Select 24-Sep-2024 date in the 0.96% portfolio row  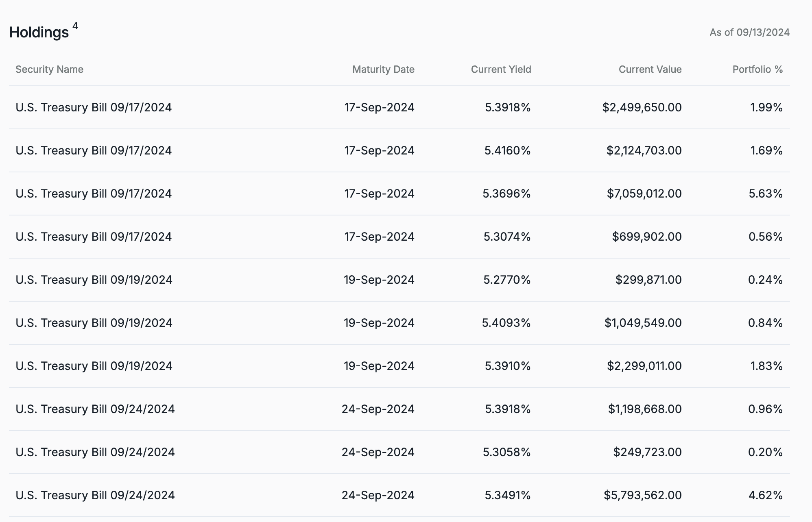click(x=378, y=409)
